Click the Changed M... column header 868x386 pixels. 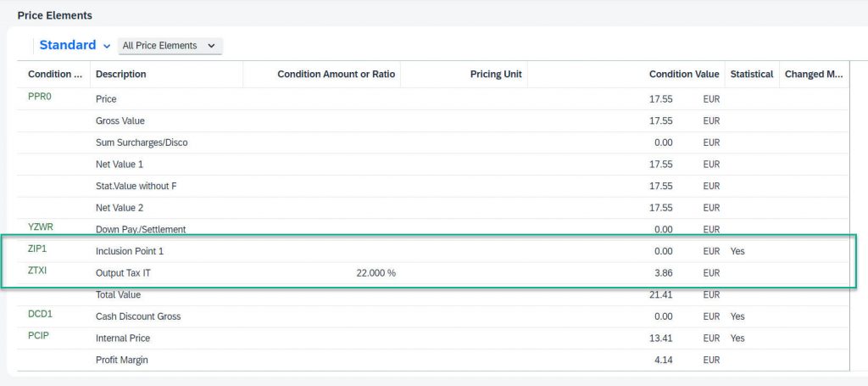[x=814, y=74]
